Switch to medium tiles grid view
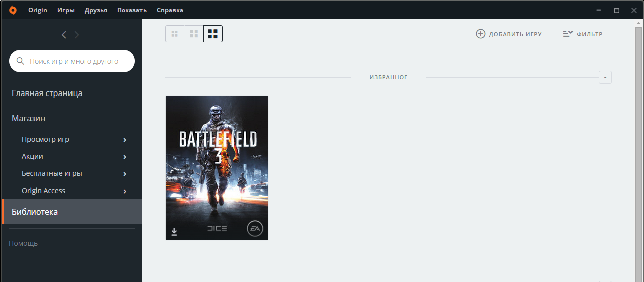This screenshot has height=282, width=644. [x=194, y=34]
